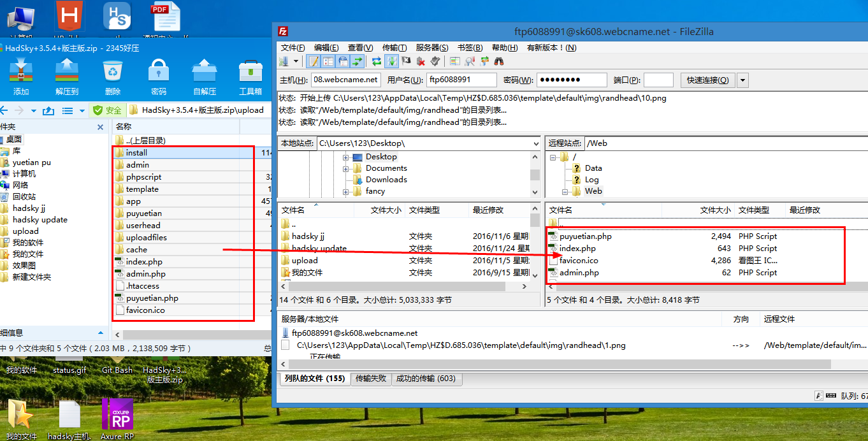Expand the Desktop node in local tree
The width and height of the screenshot is (868, 441).
346,157
